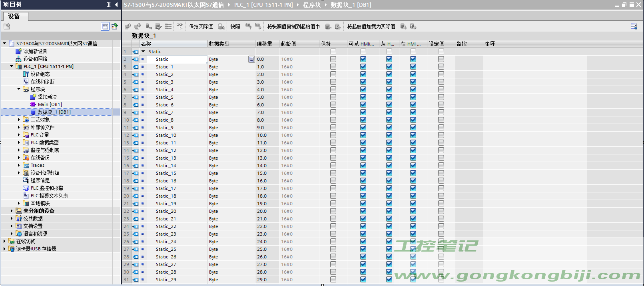
Task: Click the first snapshot icon after 快照
Action: pyautogui.click(x=248, y=26)
